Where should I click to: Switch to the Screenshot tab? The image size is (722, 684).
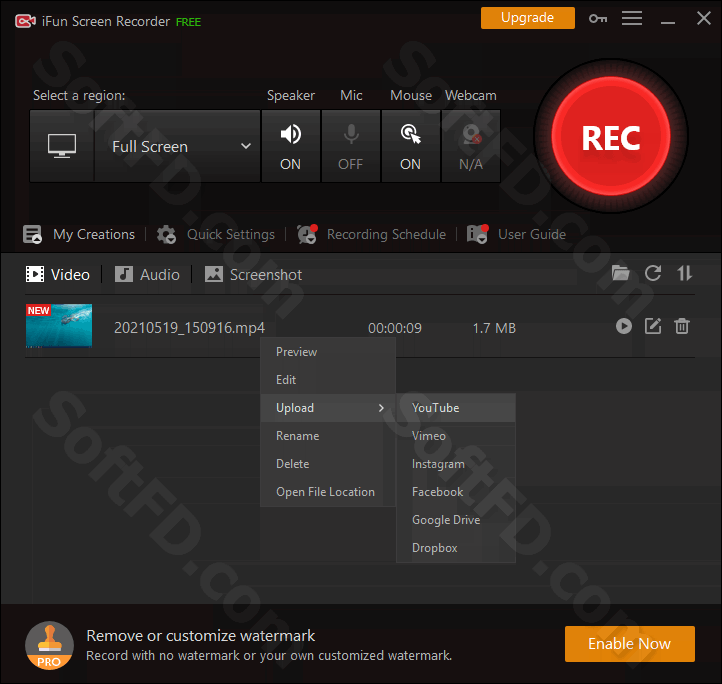253,275
